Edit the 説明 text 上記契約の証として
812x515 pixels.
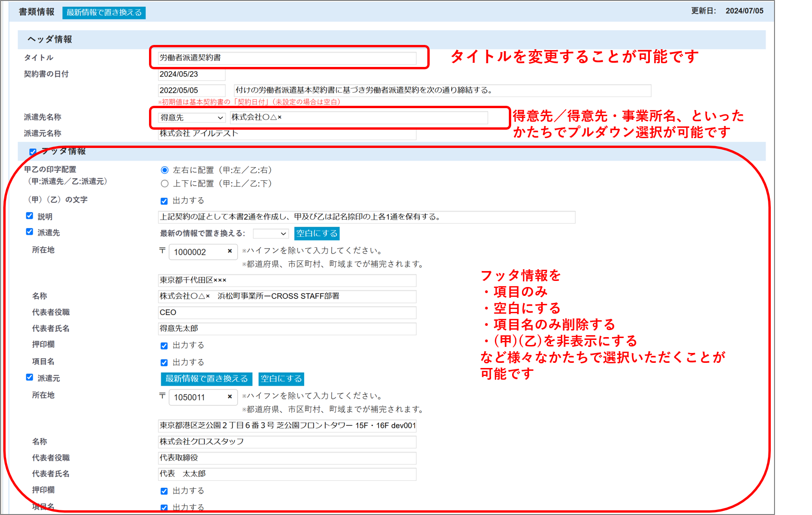[x=366, y=217]
